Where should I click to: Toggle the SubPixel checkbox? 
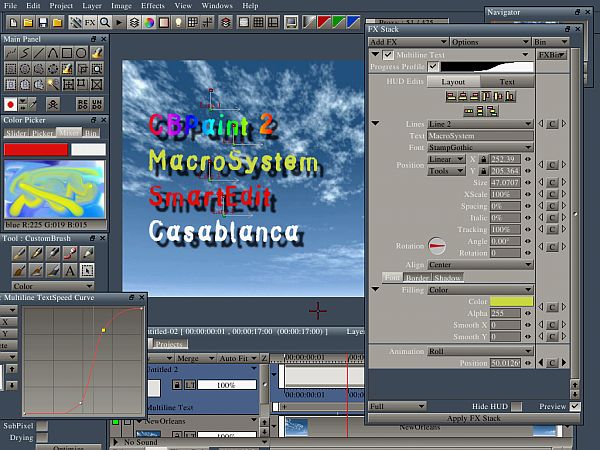42,426
